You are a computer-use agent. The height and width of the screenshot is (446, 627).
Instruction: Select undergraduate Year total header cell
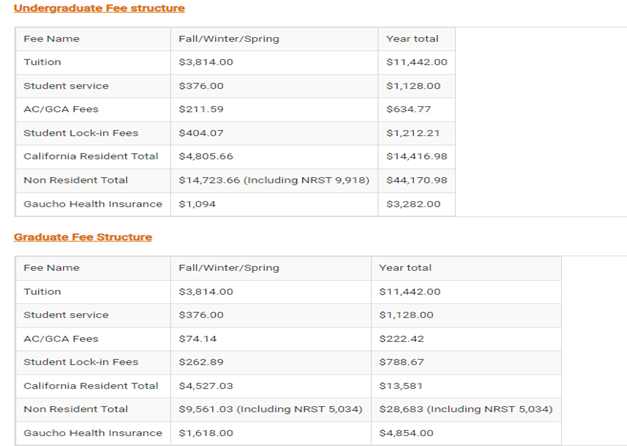417,39
